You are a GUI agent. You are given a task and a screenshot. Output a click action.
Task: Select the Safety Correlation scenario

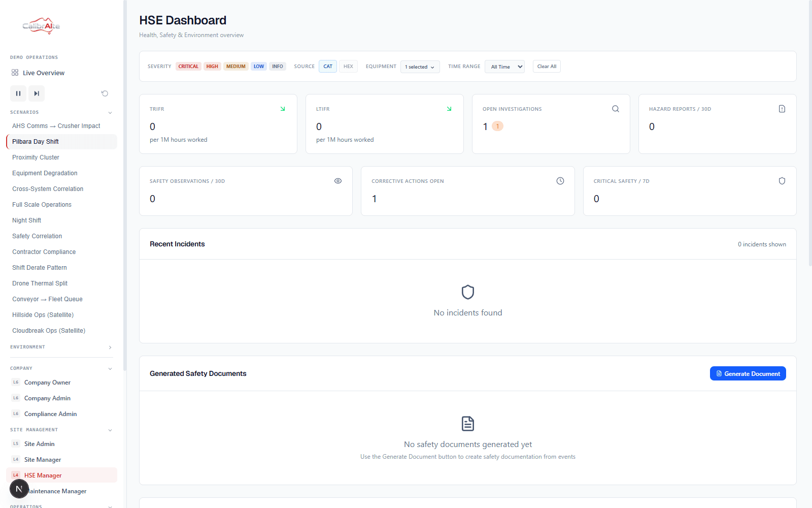(61, 236)
